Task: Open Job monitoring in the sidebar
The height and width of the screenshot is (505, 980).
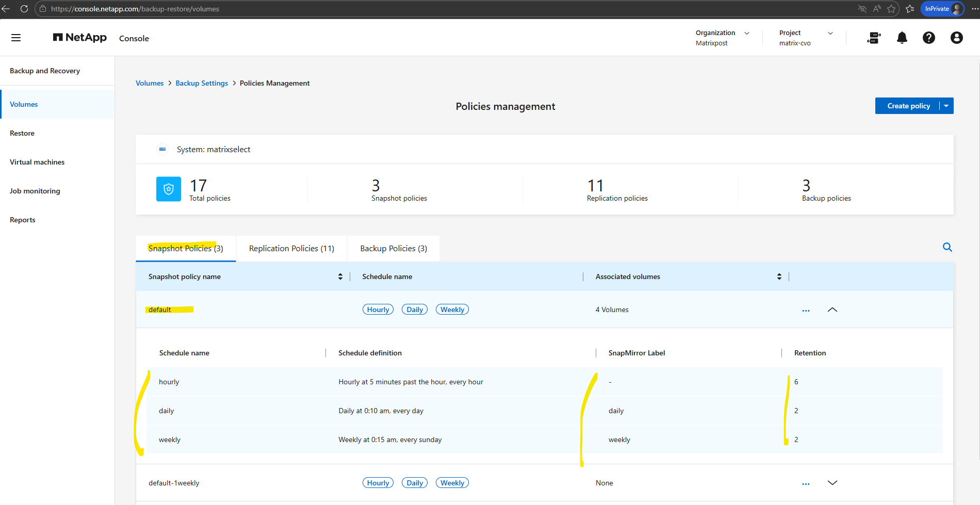Action: (35, 191)
